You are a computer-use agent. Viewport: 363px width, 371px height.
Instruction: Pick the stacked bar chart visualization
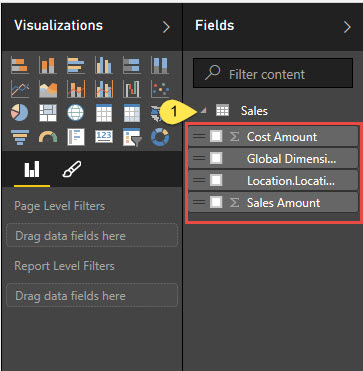click(x=19, y=65)
